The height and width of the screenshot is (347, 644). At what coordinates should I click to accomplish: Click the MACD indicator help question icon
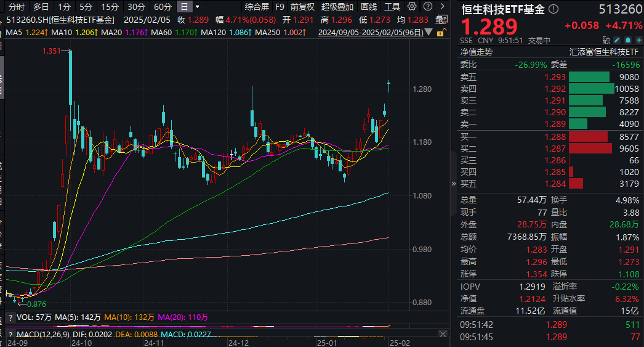[10, 335]
